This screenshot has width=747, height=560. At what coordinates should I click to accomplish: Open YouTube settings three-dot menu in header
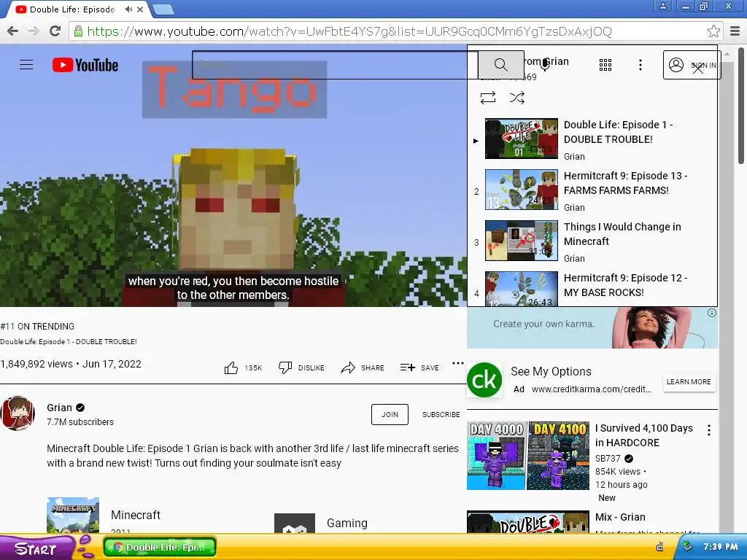click(640, 65)
